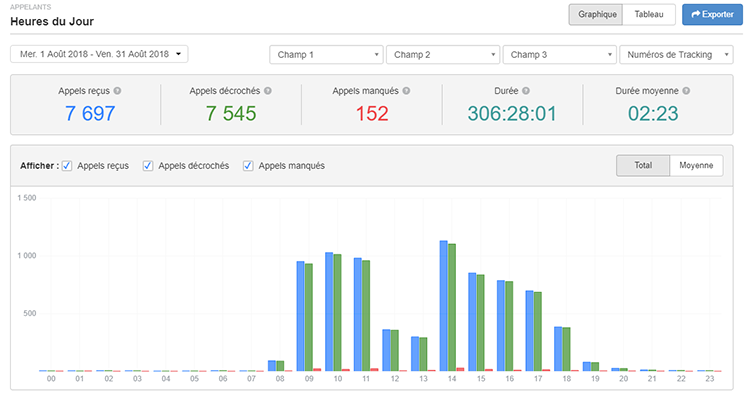This screenshot has width=750, height=401.
Task: Click the share arrow icon in Exporter
Action: coord(695,15)
